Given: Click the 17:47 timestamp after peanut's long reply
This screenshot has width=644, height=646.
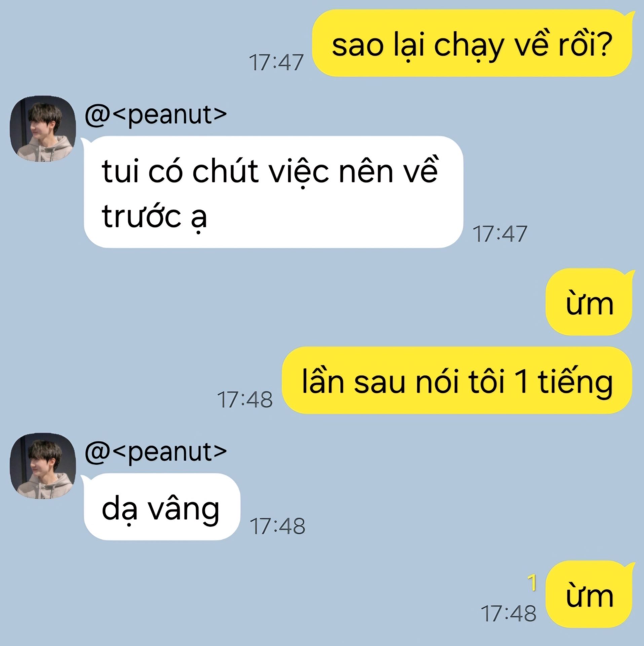Looking at the screenshot, I should [500, 234].
